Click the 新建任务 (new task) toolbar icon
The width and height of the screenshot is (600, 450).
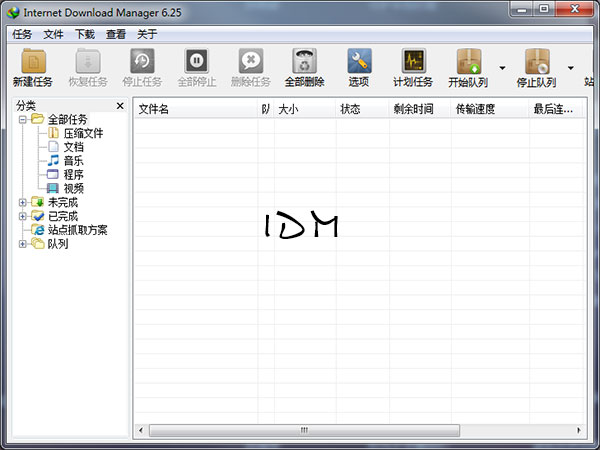[34, 61]
